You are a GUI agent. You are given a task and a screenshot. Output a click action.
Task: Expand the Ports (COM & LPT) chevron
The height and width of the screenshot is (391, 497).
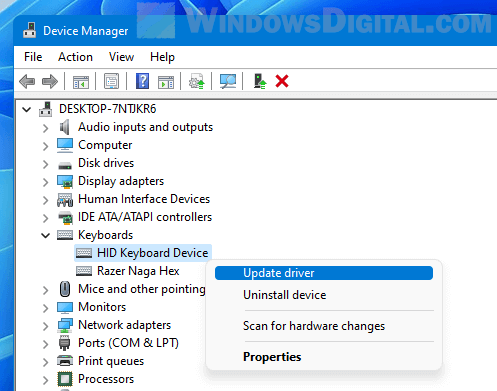pos(46,344)
